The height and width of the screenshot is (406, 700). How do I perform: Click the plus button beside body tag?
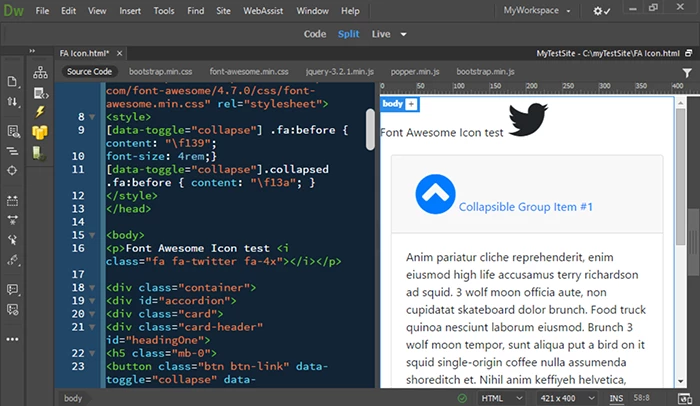pyautogui.click(x=411, y=105)
